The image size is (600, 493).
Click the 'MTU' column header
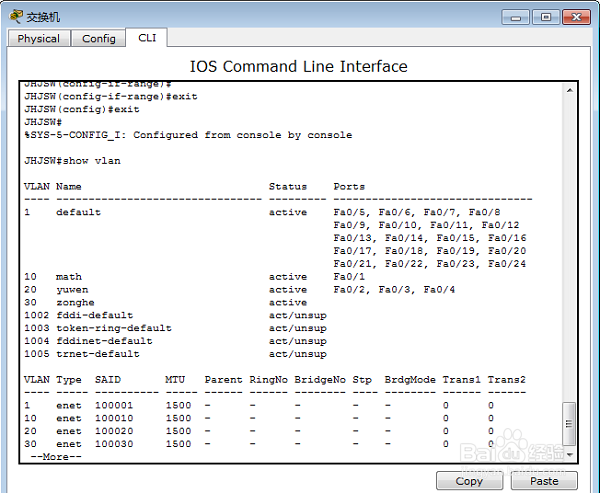point(175,380)
